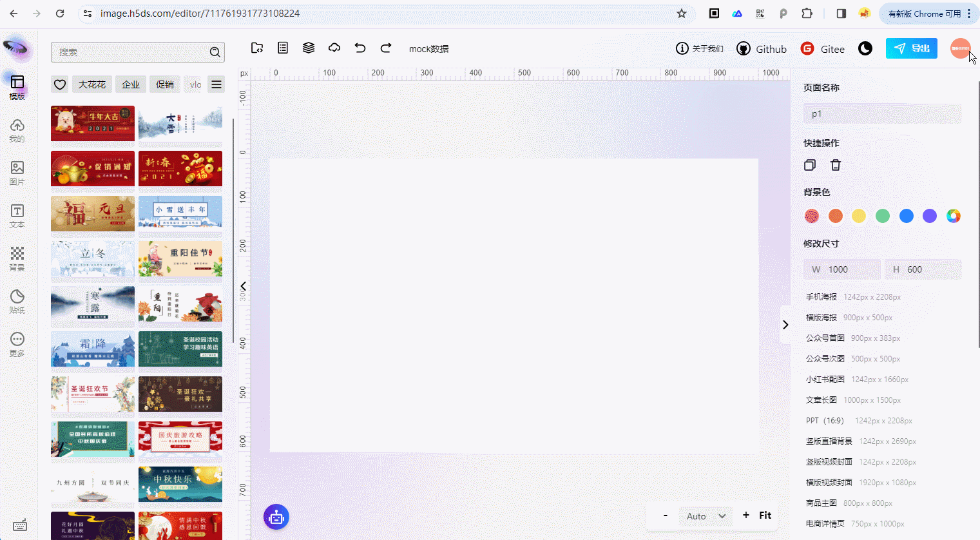
Task: Duplicate the page with copy icon
Action: coord(810,165)
